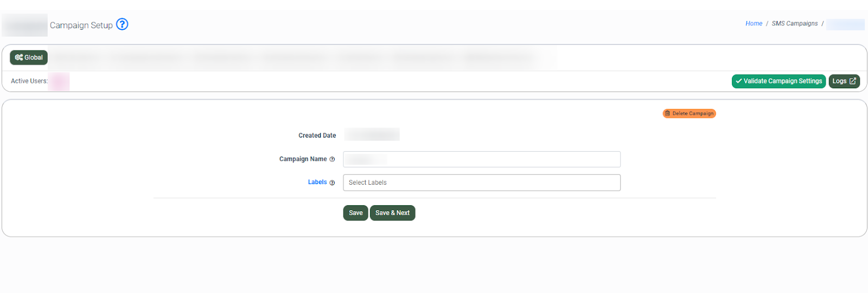This screenshot has width=868, height=293.
Task: Switch to the Global tab
Action: point(29,57)
